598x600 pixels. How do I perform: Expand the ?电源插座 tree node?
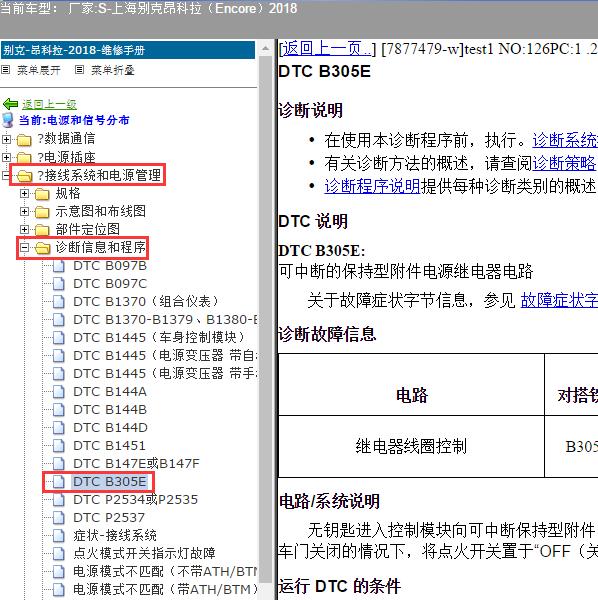(x=6, y=157)
